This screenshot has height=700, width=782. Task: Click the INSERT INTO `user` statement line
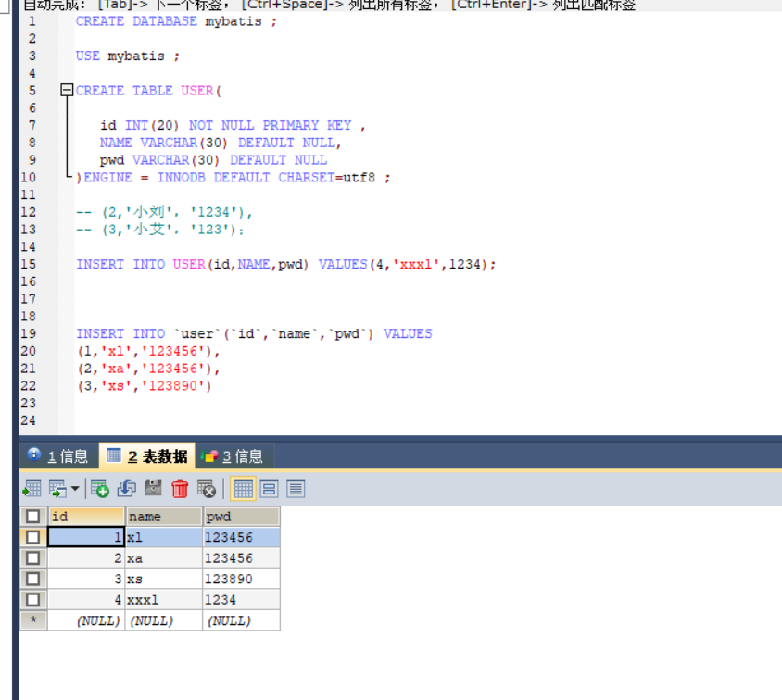point(255,334)
